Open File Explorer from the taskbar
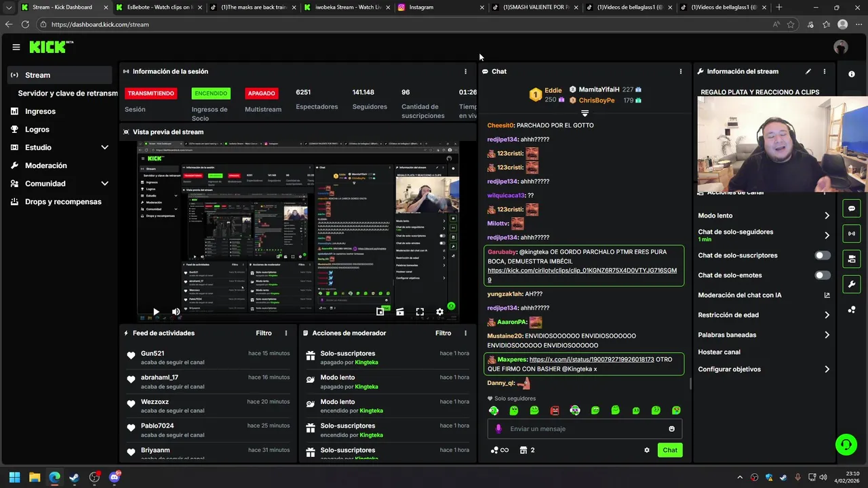Image resolution: width=868 pixels, height=488 pixels. point(35,477)
